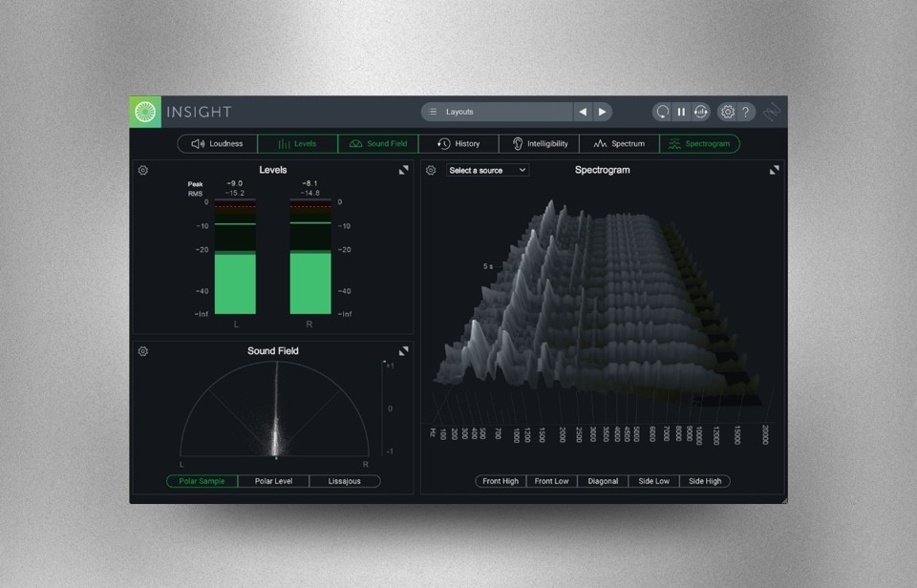Viewport: 917px width, 588px height.
Task: Click the 3D spectrogram display
Action: tap(600, 304)
